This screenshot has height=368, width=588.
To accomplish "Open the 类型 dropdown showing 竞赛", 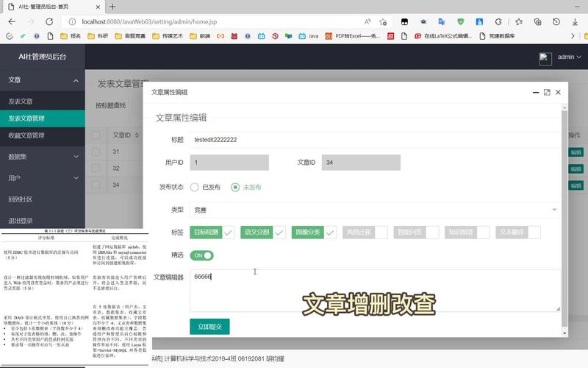I will (375, 210).
